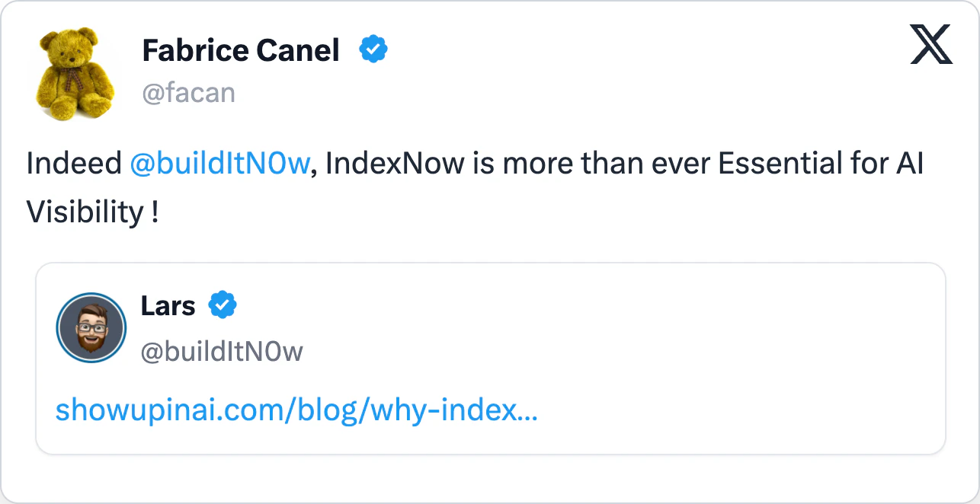Viewport: 980px width, 504px height.
Task: Click the word "Indeed" in the tweet
Action: tap(74, 164)
